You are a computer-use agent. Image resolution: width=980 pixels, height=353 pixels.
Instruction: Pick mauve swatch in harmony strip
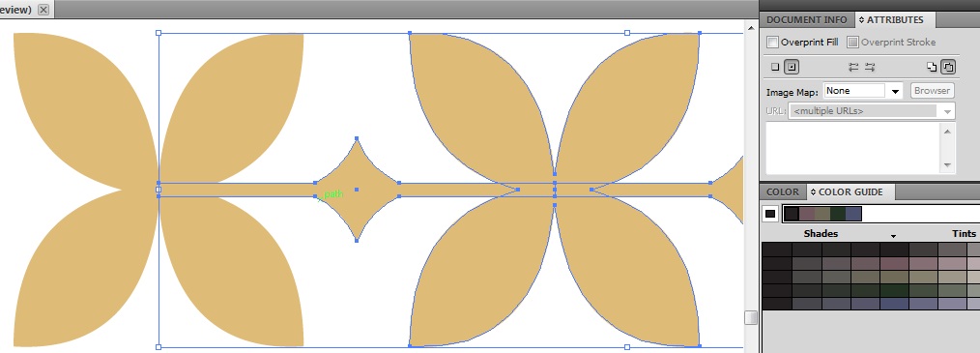click(x=807, y=214)
